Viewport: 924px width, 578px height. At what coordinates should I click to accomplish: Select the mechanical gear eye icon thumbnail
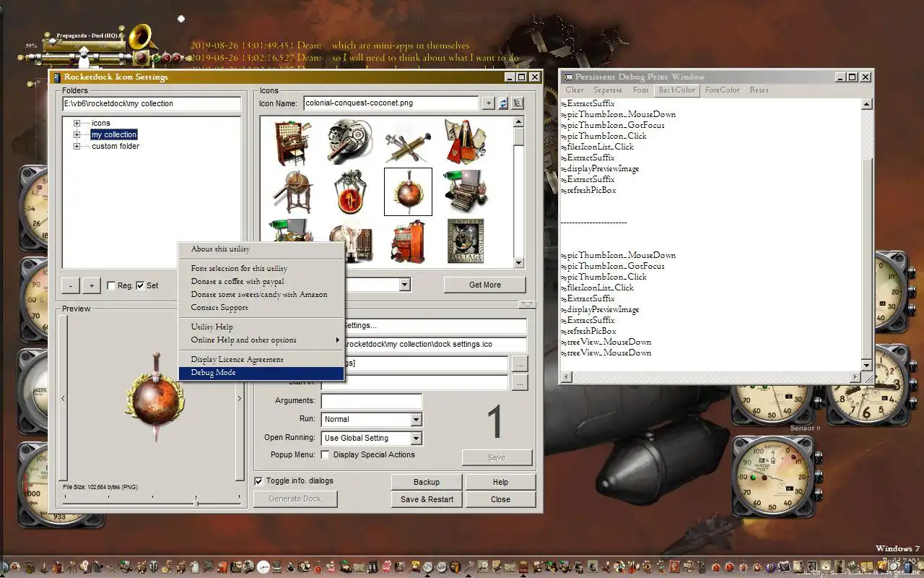[350, 142]
